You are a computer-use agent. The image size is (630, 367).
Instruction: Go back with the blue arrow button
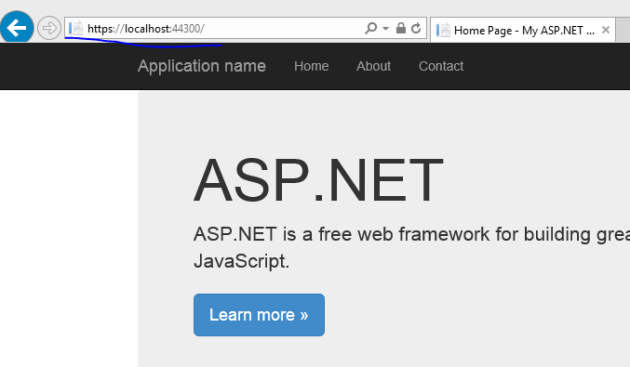click(x=16, y=27)
